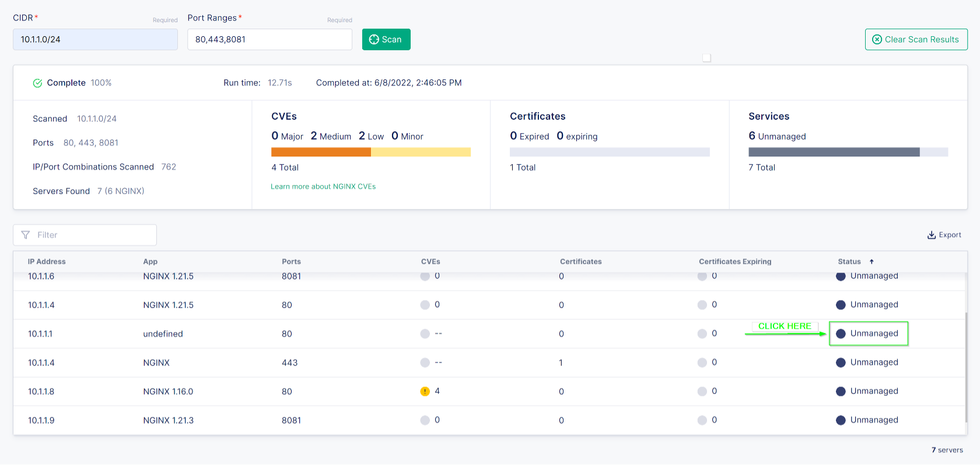Click the CVE indicator in the undefined app row
This screenshot has width=980, height=467.
click(x=425, y=334)
